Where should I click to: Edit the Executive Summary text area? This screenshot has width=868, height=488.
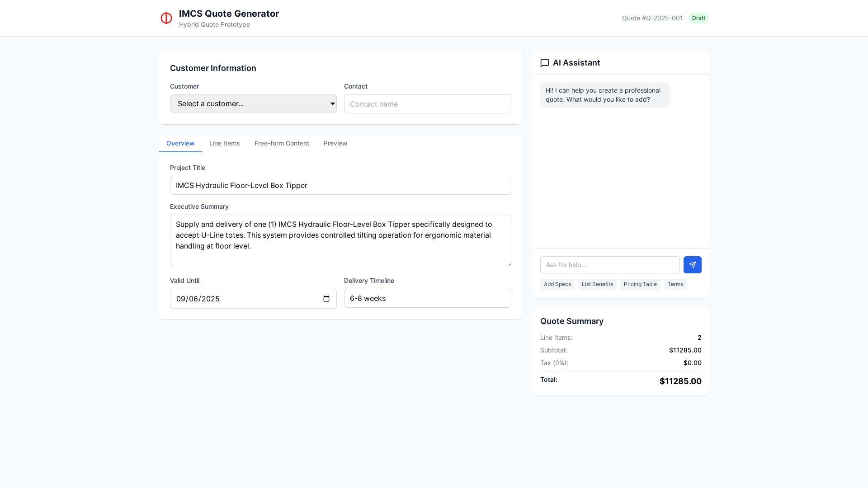340,240
